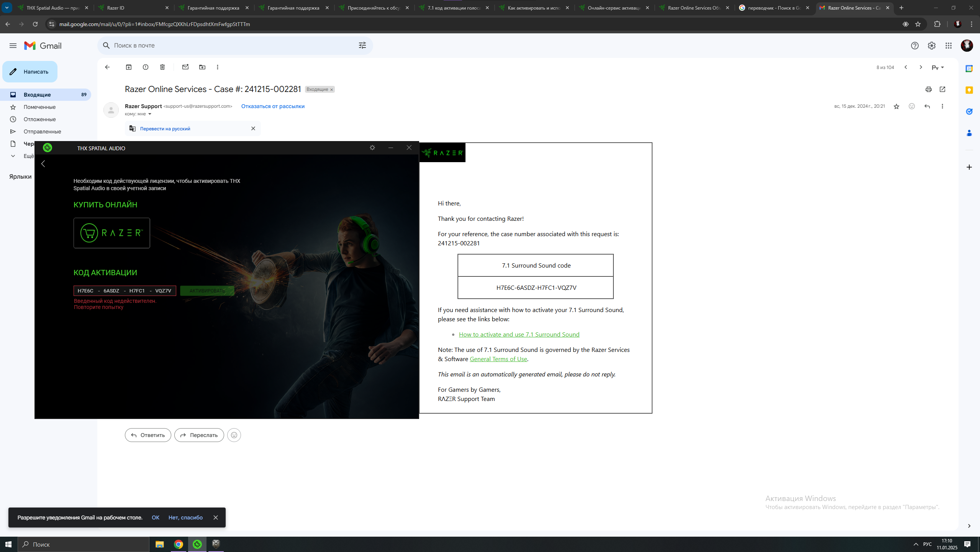Viewport: 980px width, 552px height.
Task: Add emoji reaction below the email
Action: [x=234, y=435]
